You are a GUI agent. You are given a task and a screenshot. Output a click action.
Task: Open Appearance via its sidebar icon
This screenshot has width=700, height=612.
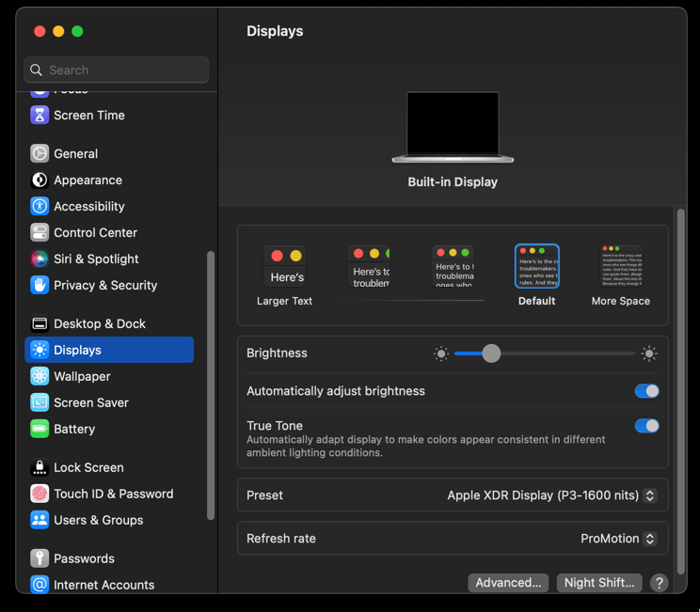[x=40, y=180]
